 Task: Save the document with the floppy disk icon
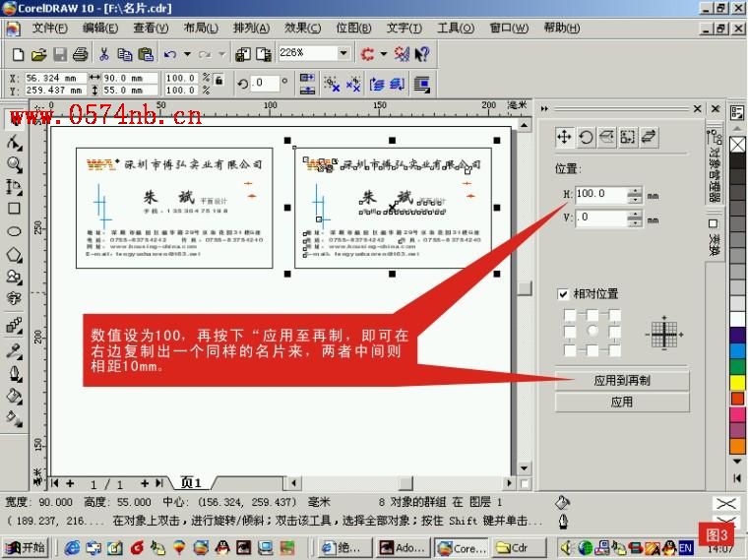click(60, 54)
